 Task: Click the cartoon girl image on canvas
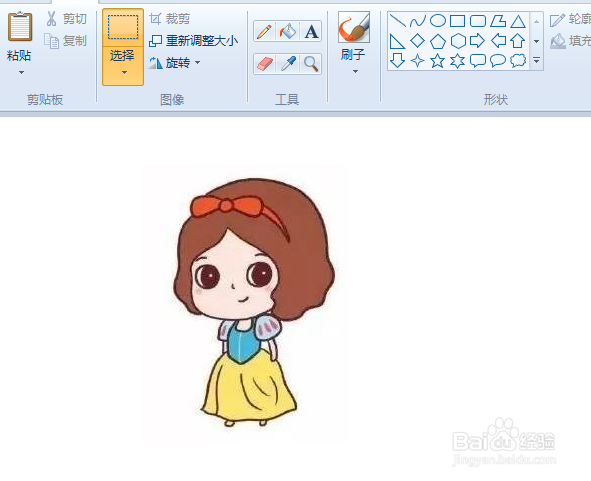(x=253, y=302)
